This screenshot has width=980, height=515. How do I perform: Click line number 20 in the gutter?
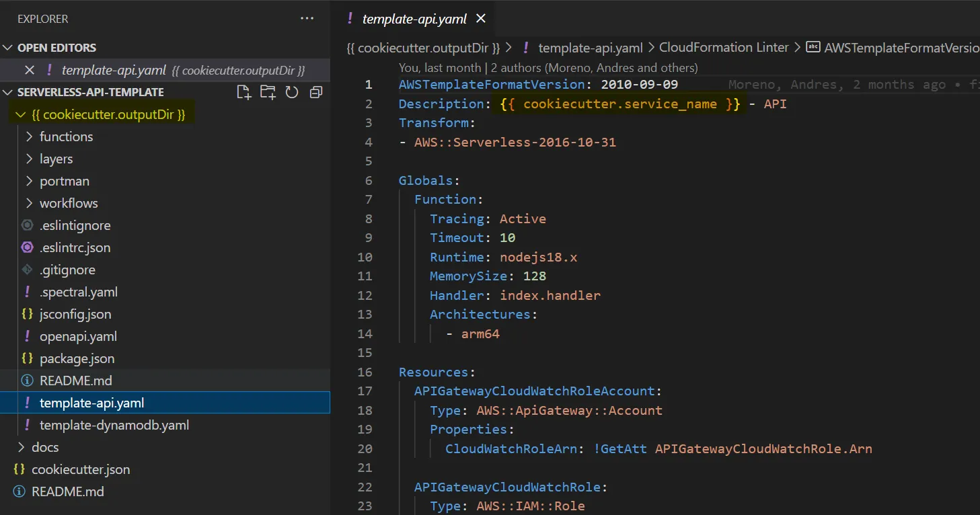365,448
